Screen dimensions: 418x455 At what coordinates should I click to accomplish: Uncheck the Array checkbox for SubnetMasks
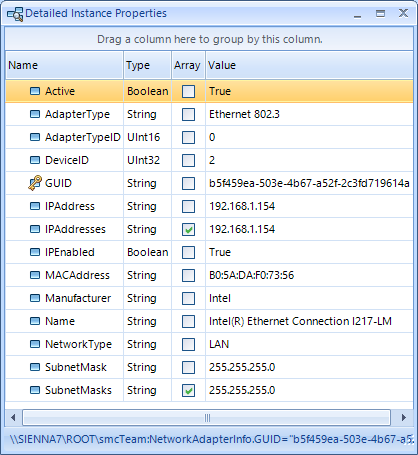pos(188,390)
